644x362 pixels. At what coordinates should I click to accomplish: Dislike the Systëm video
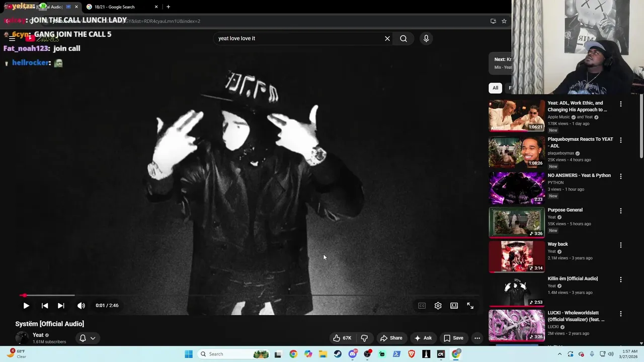(x=365, y=338)
